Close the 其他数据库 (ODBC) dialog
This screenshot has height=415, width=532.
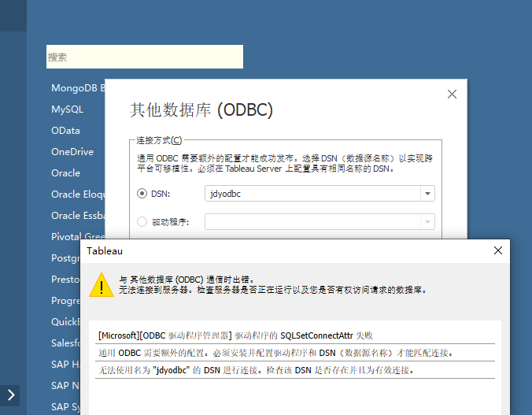point(452,94)
